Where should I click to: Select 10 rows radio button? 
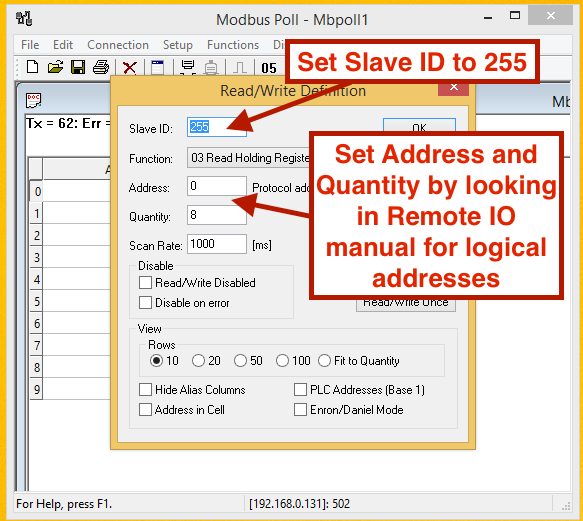[x=157, y=361]
